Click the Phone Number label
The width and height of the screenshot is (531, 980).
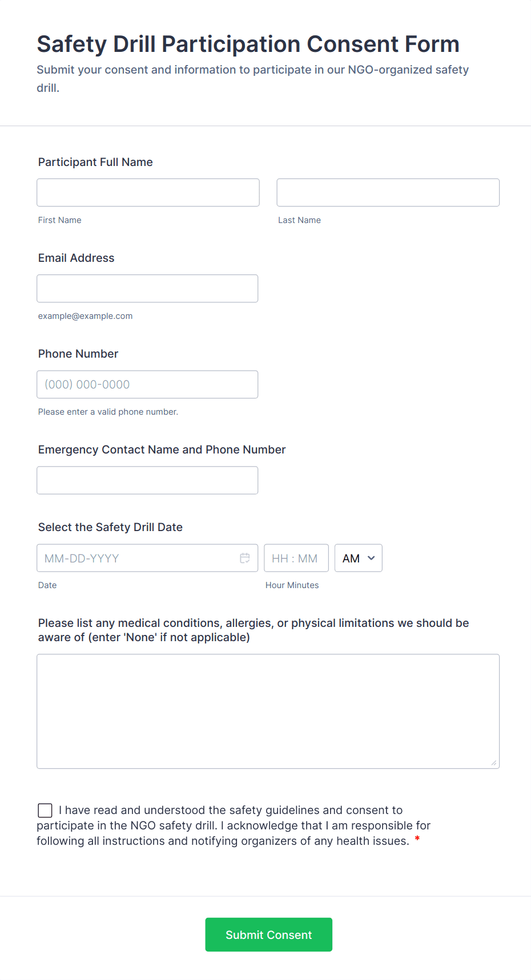78,354
